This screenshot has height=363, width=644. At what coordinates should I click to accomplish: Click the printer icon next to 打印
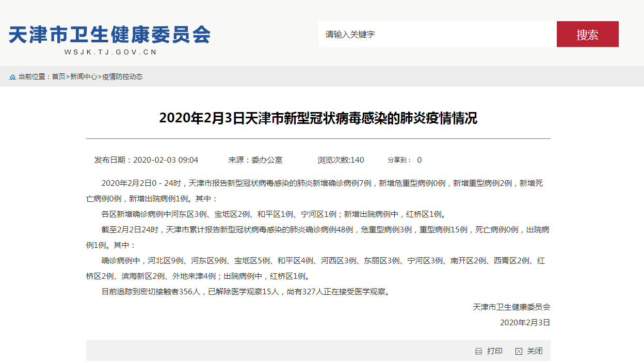478,352
